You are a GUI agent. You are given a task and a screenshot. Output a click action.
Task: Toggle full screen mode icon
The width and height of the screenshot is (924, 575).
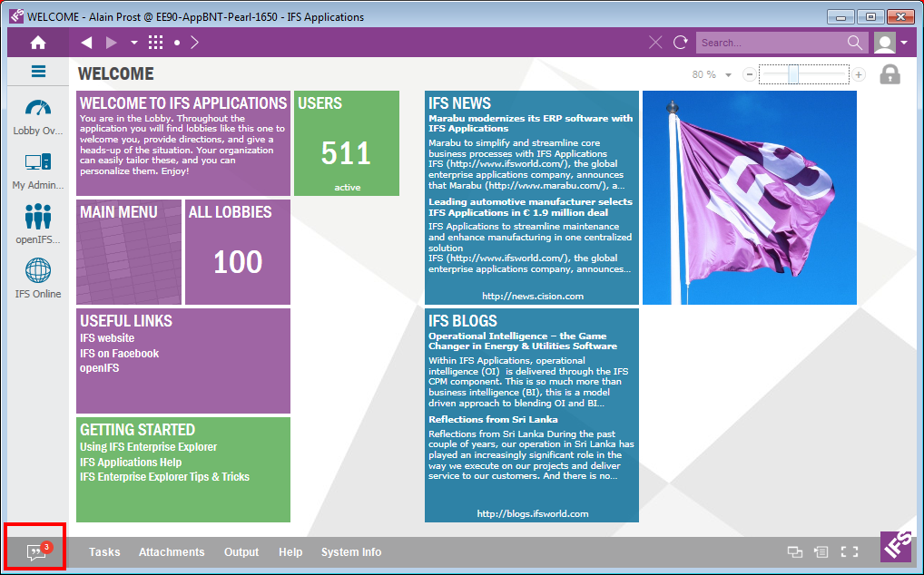point(849,551)
